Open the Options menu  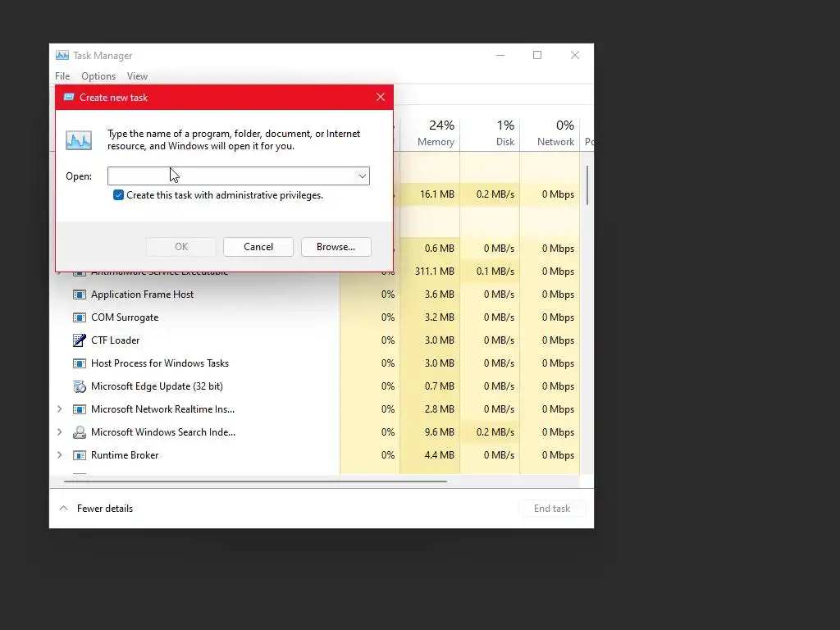pyautogui.click(x=98, y=76)
